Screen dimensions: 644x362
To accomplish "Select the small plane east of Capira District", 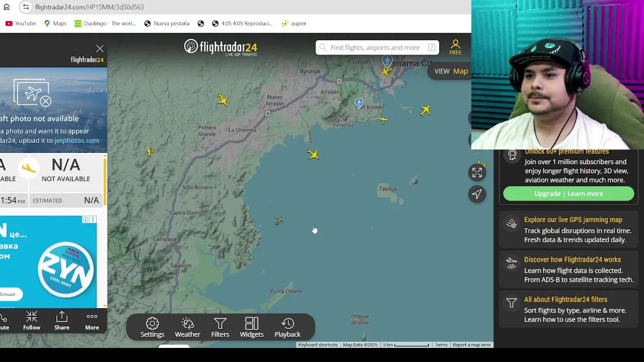I will [279, 221].
